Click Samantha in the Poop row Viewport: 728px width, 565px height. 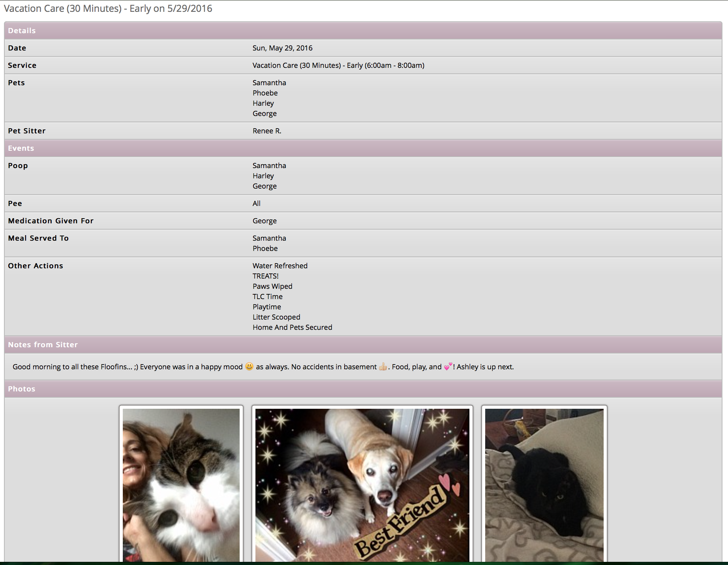pyautogui.click(x=269, y=165)
